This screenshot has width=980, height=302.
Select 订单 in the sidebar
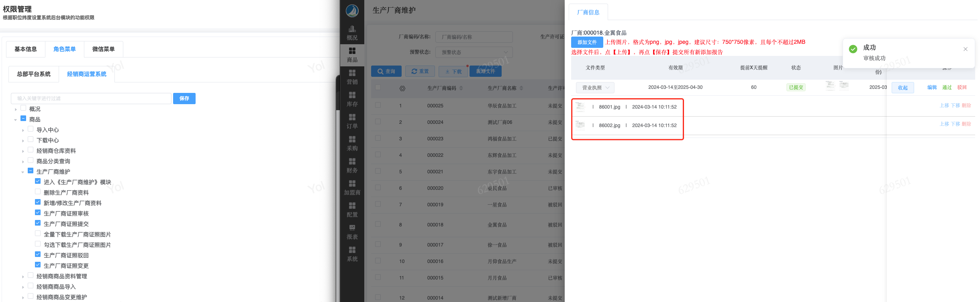352,121
